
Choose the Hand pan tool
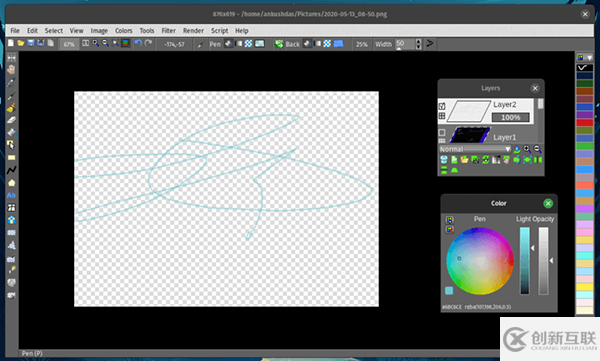tap(11, 70)
